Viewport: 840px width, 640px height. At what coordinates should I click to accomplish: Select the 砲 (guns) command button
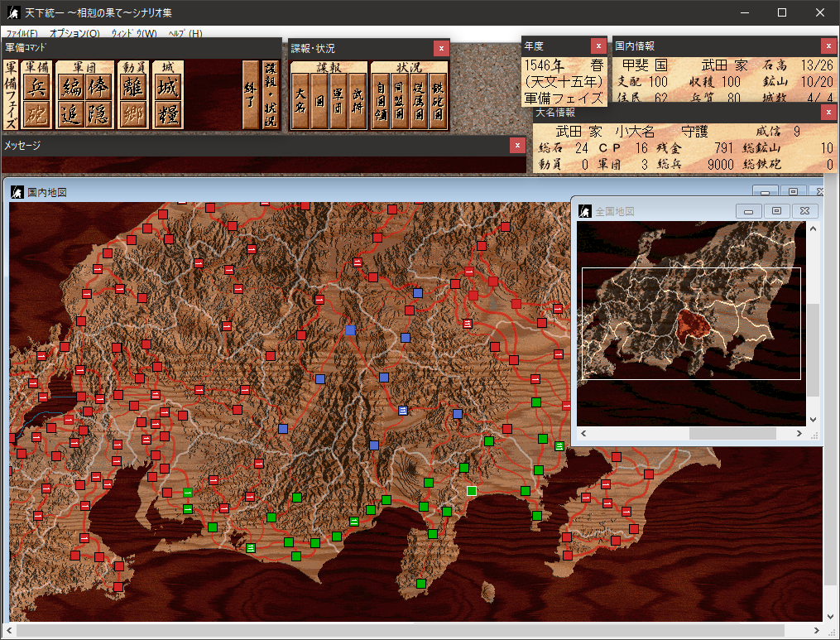tap(36, 113)
